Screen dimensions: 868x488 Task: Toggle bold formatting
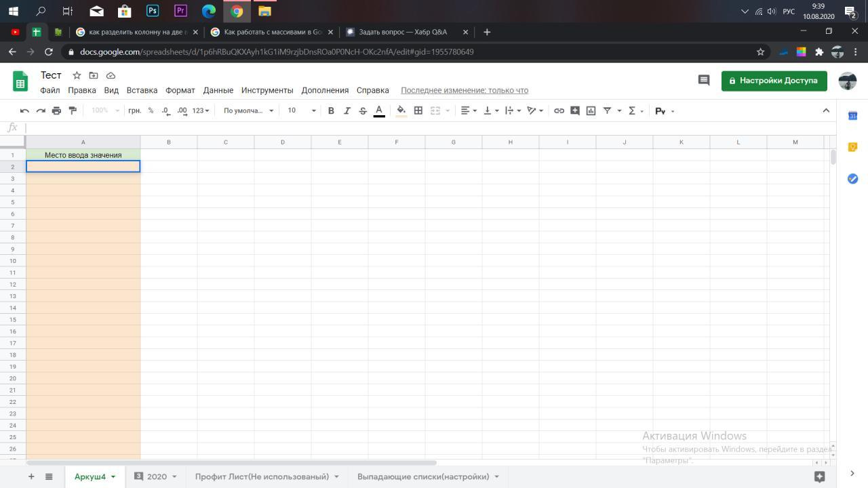pos(331,110)
